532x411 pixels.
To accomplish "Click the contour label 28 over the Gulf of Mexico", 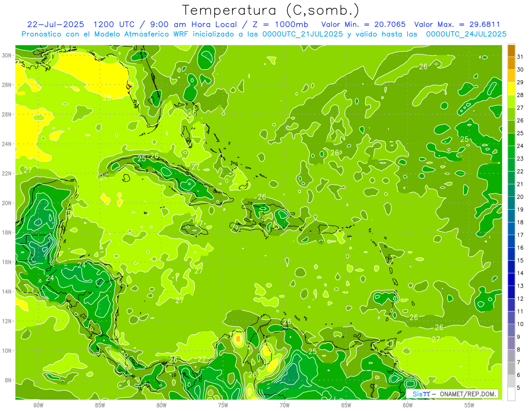I will tap(107, 98).
